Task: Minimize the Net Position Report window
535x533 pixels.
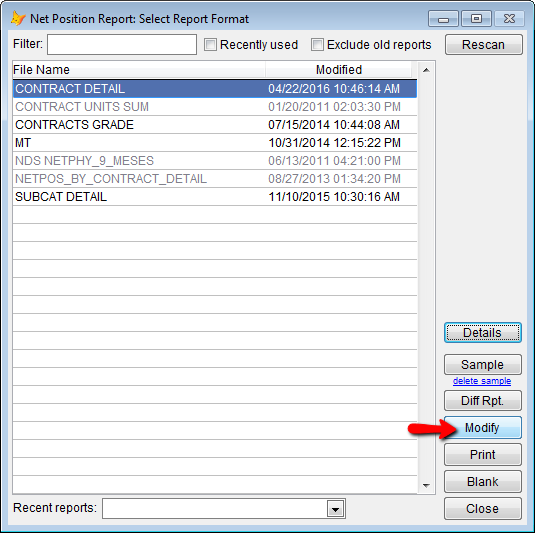Action: pos(443,18)
